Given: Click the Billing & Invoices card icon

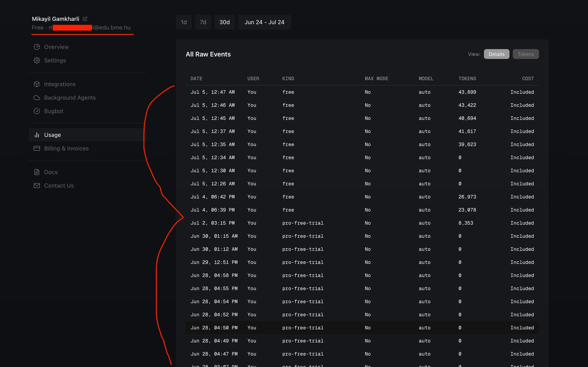Looking at the screenshot, I should 37,148.
